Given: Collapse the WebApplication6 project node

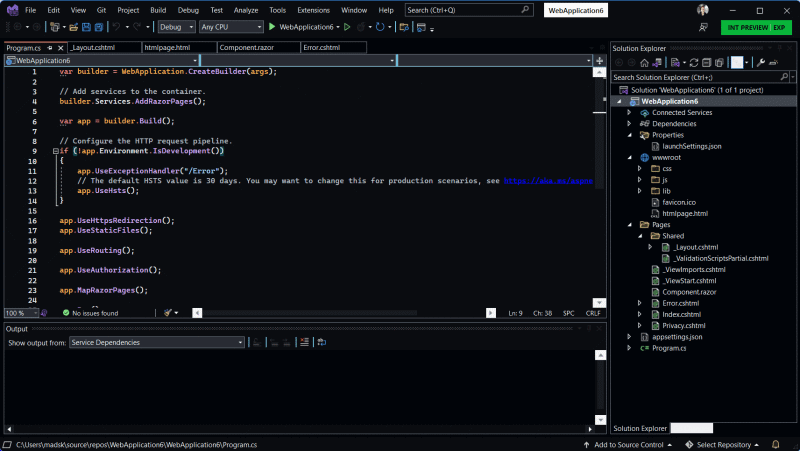Looking at the screenshot, I should coord(619,102).
